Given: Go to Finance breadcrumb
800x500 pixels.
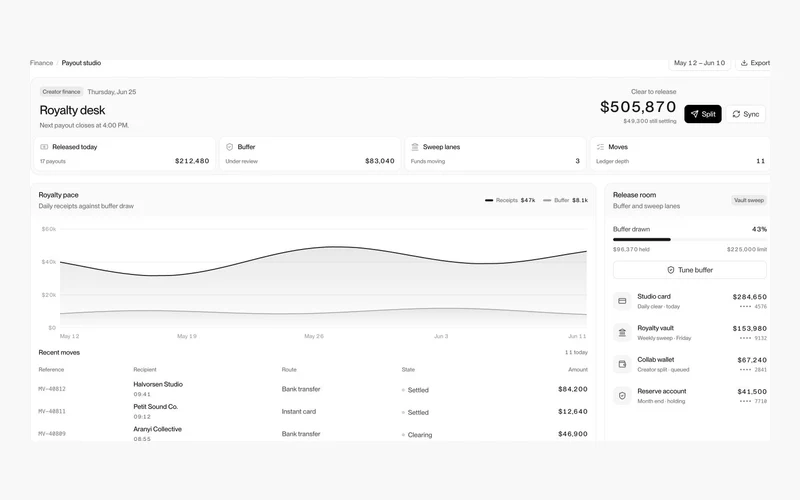Looking at the screenshot, I should [x=41, y=63].
